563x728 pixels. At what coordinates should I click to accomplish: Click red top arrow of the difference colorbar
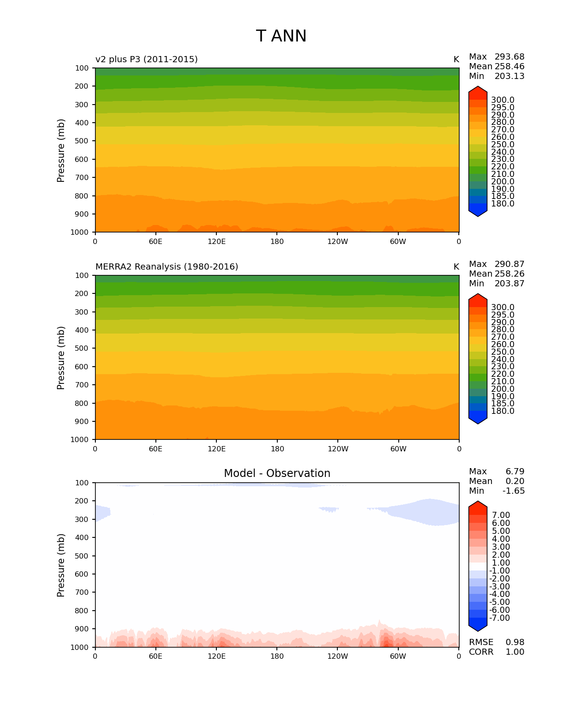(x=477, y=508)
